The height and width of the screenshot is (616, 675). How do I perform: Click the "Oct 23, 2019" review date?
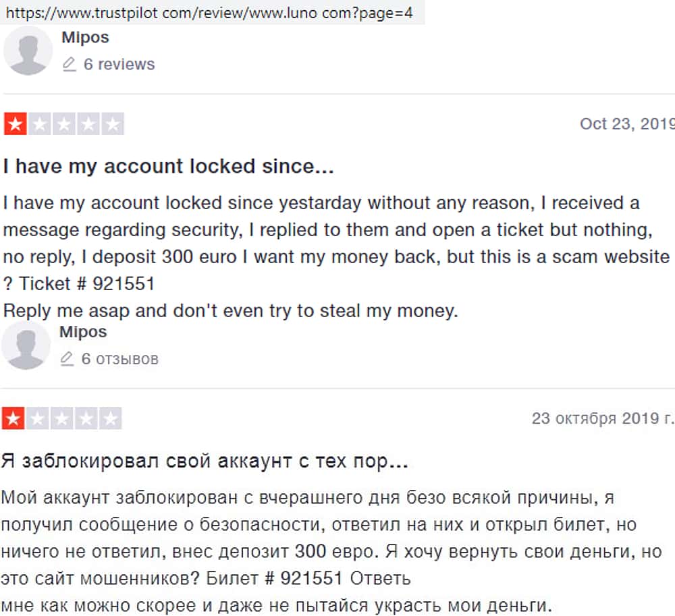click(x=626, y=124)
